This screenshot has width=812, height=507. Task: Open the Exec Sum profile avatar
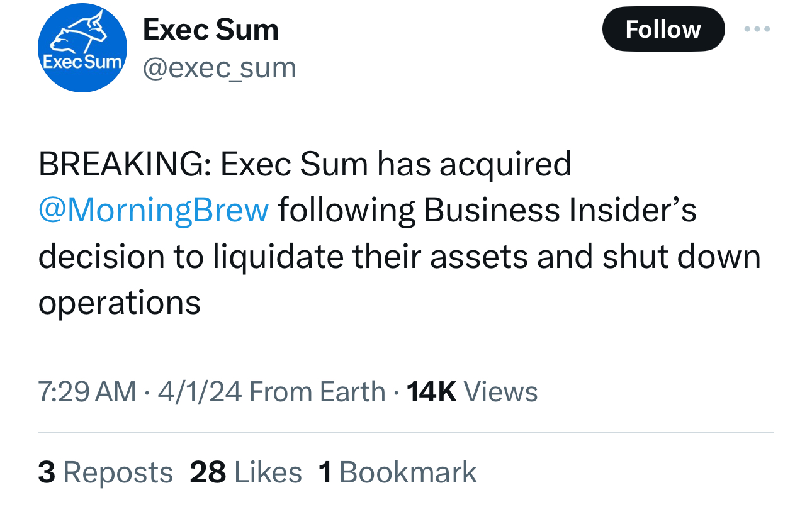point(82,48)
